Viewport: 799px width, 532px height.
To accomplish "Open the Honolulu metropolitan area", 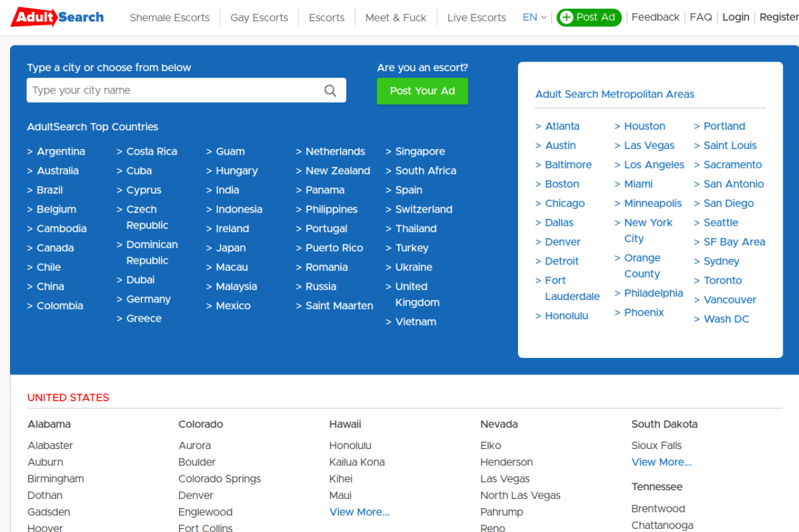I will [x=566, y=316].
